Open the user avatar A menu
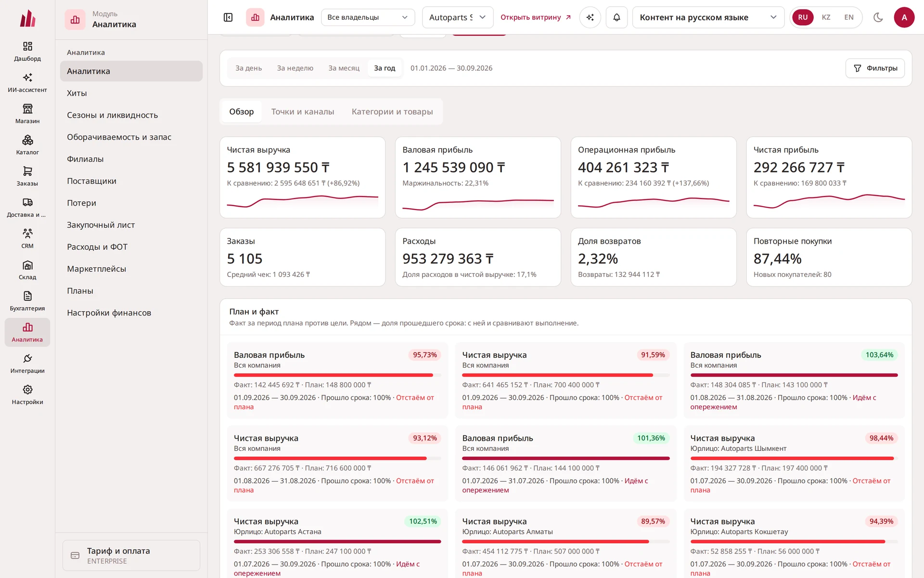924x578 pixels. [904, 17]
